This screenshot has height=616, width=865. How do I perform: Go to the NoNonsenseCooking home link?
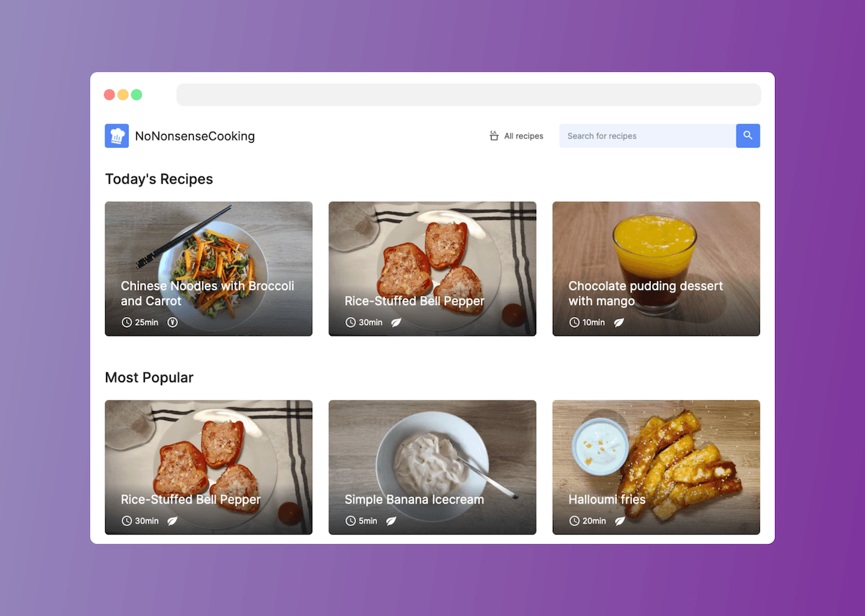(x=180, y=135)
